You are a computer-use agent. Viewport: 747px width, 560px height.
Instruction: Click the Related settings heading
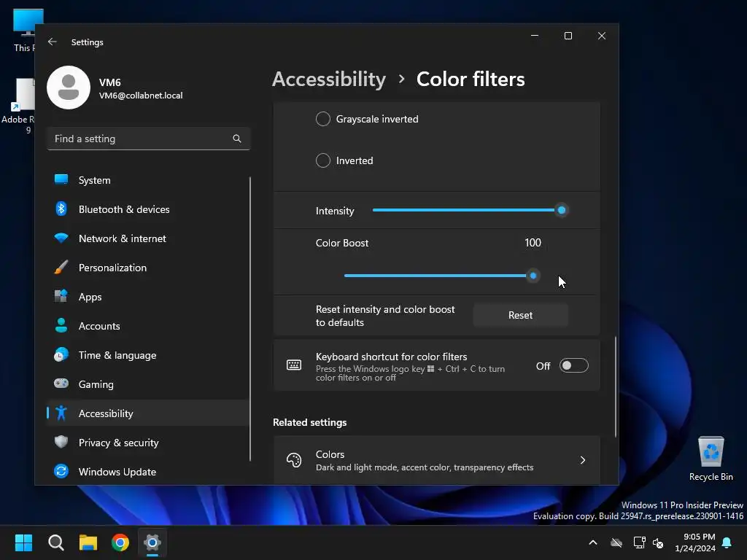(309, 422)
